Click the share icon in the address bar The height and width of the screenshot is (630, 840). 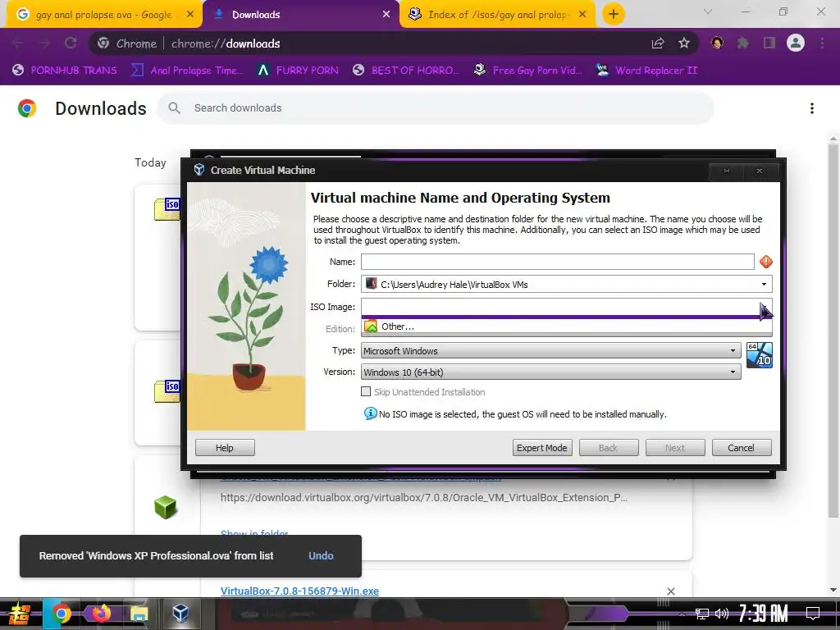click(x=658, y=43)
